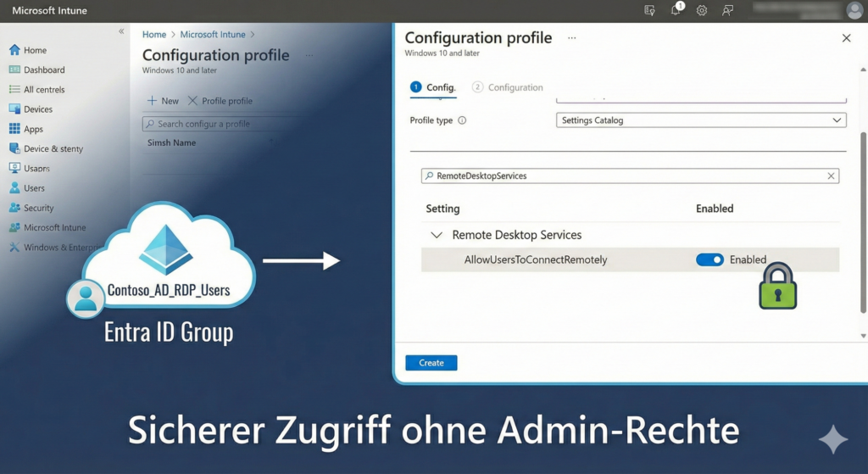Click the vertical scrollbar in profile panel

click(864, 220)
